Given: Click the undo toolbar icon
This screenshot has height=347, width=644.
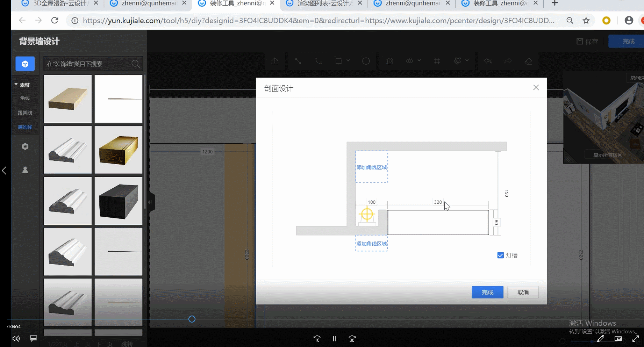Looking at the screenshot, I should click(488, 61).
